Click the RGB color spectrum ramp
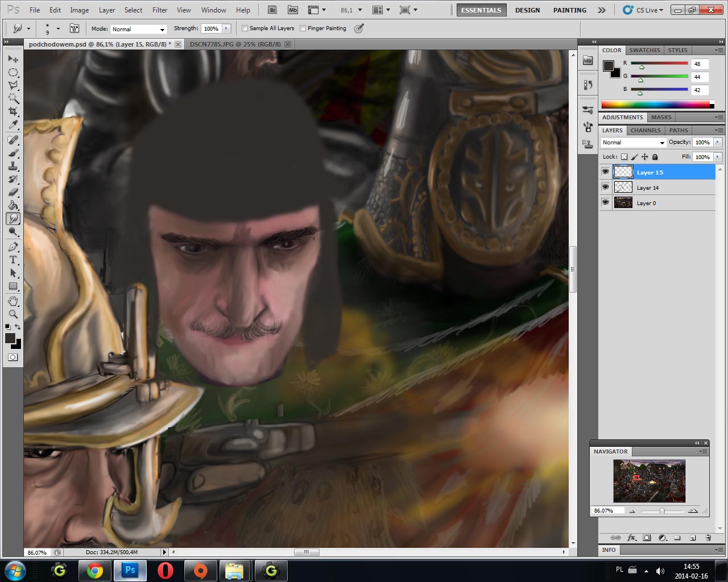This screenshot has width=728, height=582. point(655,105)
